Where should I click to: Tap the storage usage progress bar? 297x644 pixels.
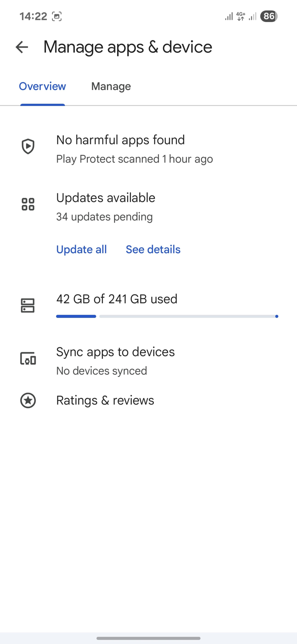(x=167, y=316)
